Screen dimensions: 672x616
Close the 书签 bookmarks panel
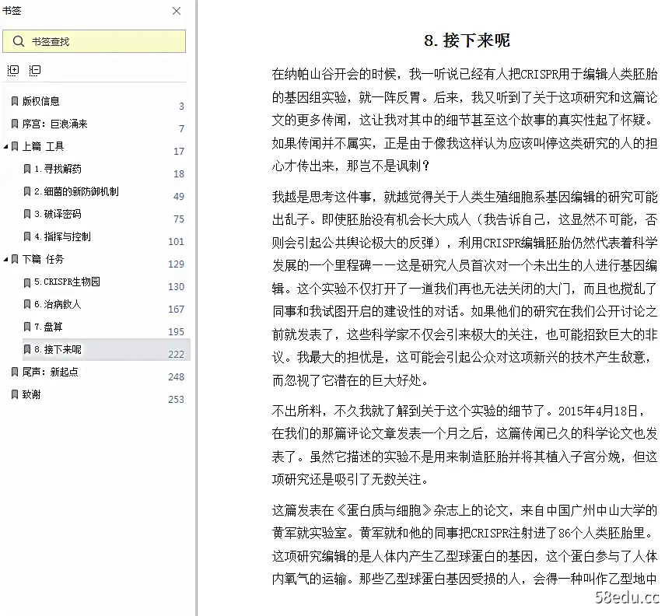point(177,11)
